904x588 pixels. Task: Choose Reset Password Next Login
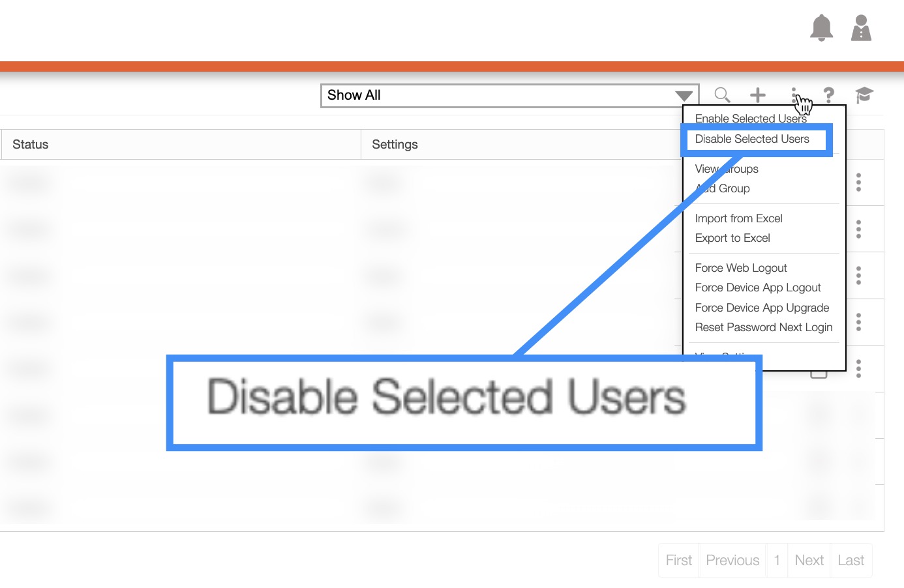764,327
